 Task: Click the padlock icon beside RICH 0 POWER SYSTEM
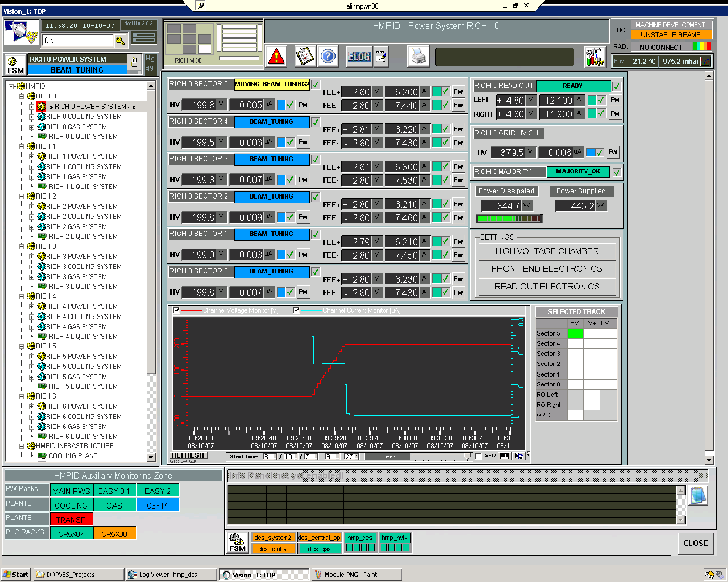(134, 62)
